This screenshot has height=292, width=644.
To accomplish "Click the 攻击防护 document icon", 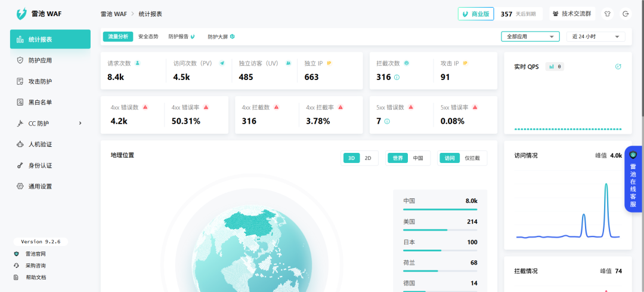I will tap(20, 81).
